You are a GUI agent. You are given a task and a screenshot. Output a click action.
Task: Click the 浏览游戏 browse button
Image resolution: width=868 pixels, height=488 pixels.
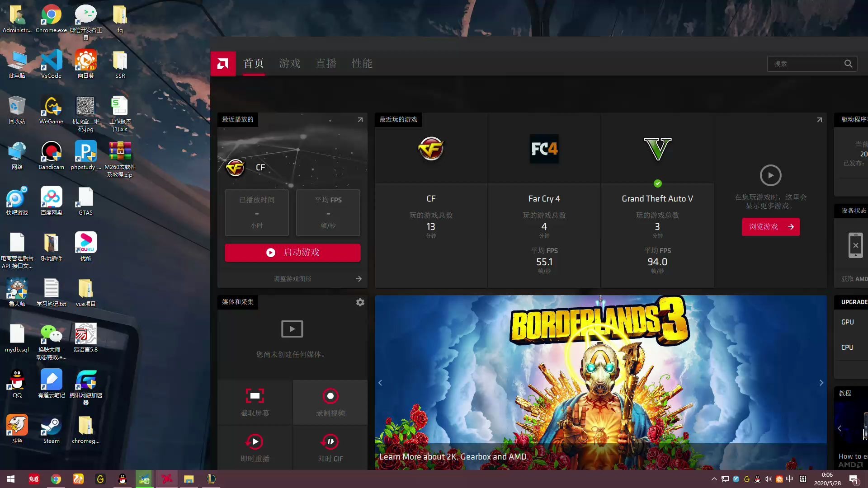click(x=771, y=227)
